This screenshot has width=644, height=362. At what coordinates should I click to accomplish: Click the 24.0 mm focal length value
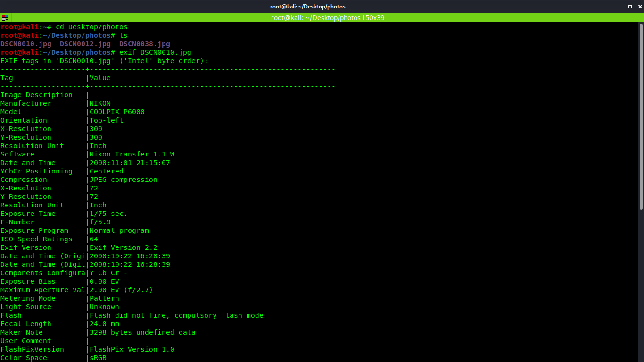point(104,324)
